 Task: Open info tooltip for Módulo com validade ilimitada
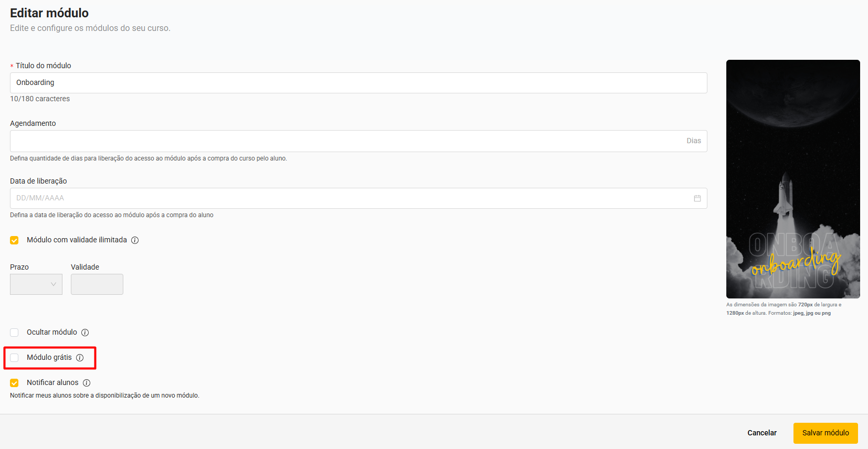coord(135,240)
